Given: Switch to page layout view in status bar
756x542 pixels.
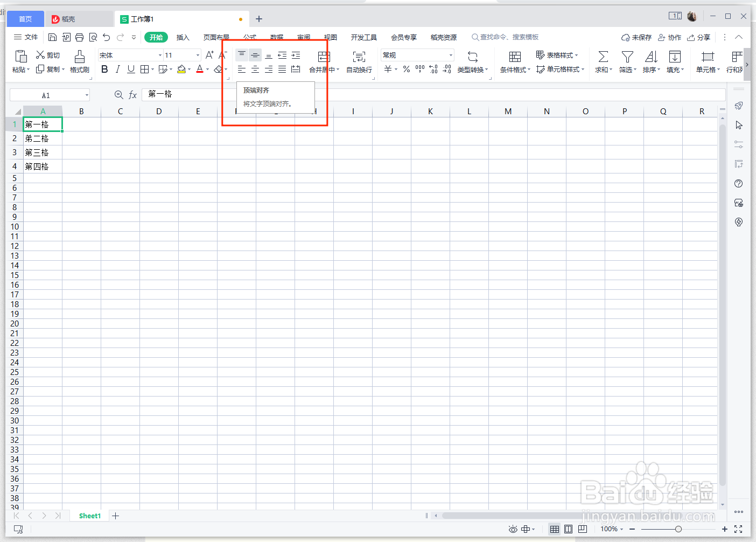Looking at the screenshot, I should (x=568, y=529).
